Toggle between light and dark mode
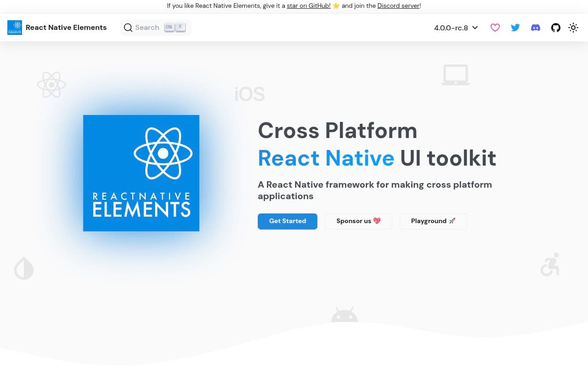This screenshot has width=588, height=368. (573, 28)
